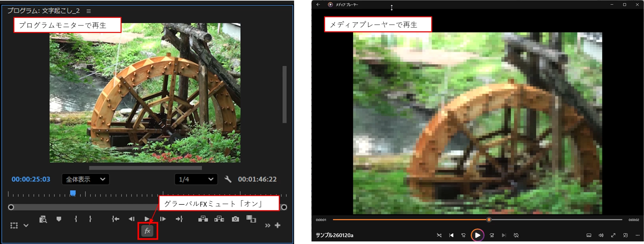Expand the dropdown arrow beside selection icon
The height and width of the screenshot is (244, 644).
coord(26,225)
